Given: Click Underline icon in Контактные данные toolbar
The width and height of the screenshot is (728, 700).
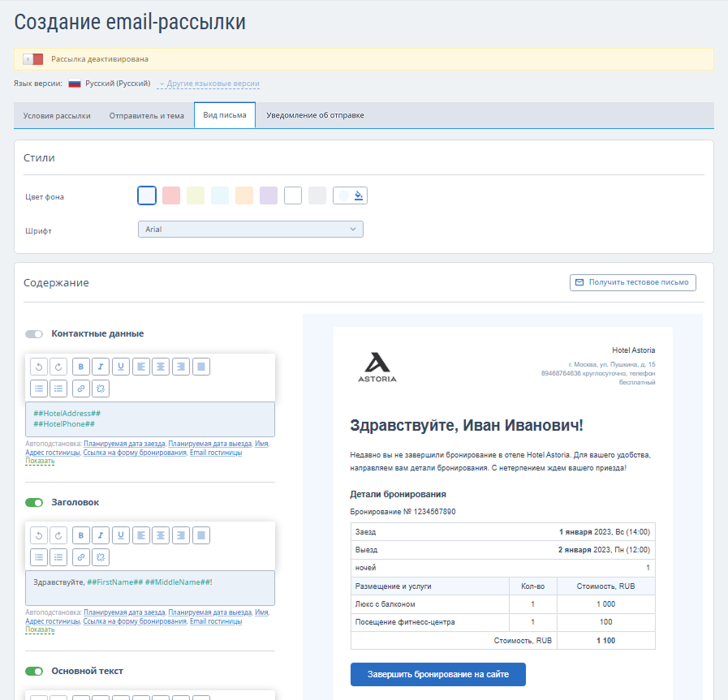Looking at the screenshot, I should pyautogui.click(x=121, y=367).
